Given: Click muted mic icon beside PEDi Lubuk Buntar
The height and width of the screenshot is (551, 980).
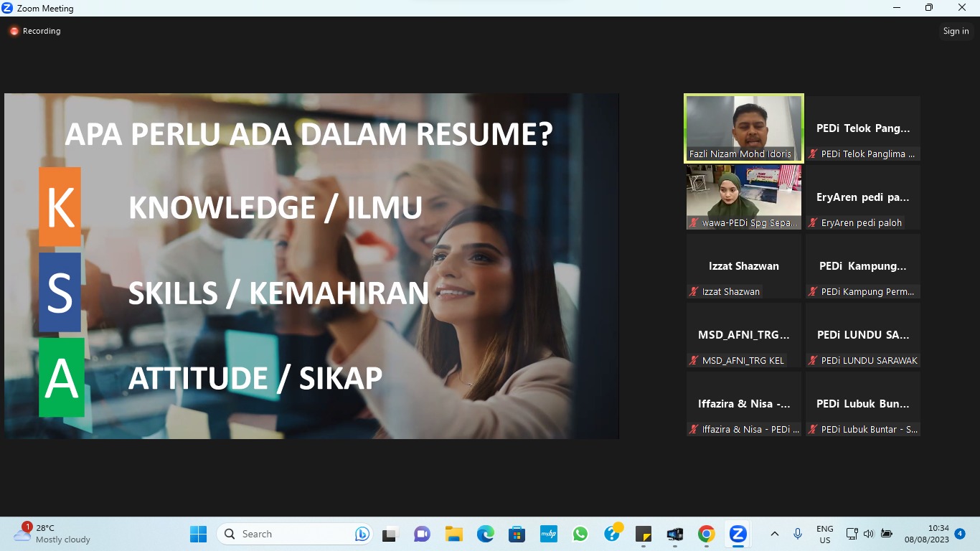Looking at the screenshot, I should click(x=813, y=429).
